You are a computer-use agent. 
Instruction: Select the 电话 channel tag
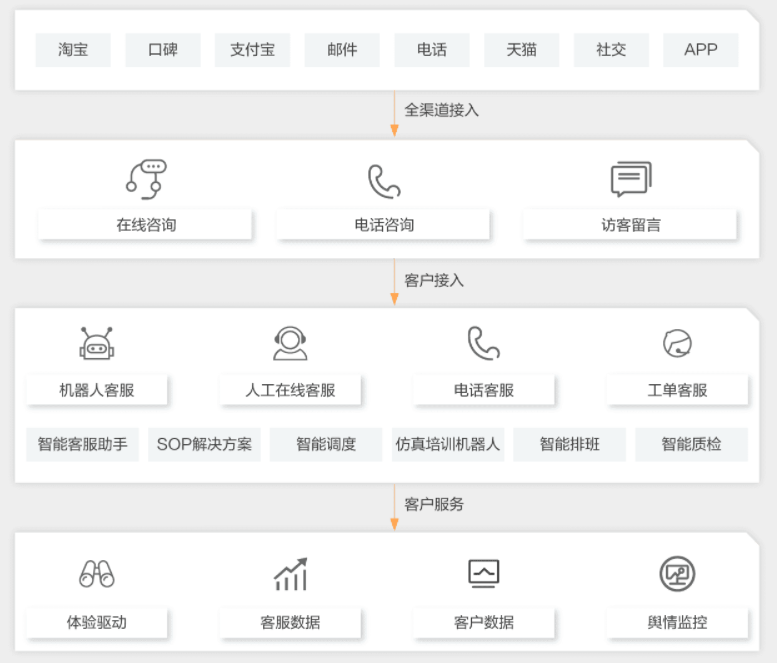point(432,50)
